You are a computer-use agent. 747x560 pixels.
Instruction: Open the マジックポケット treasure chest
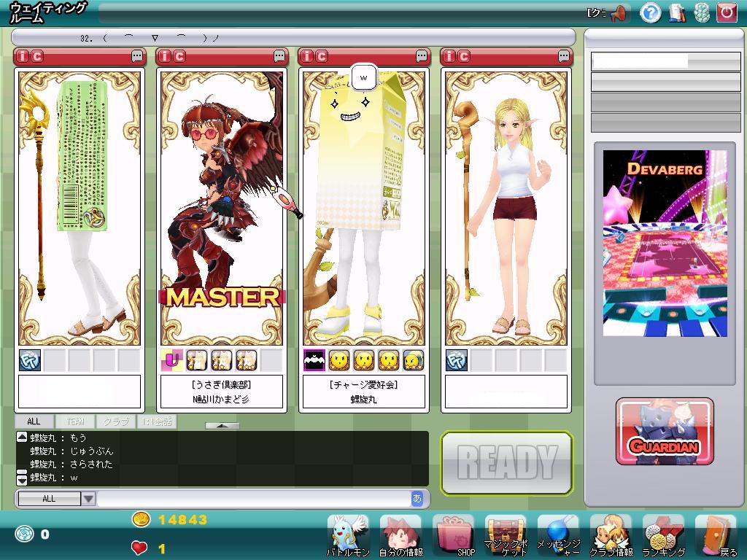(506, 535)
